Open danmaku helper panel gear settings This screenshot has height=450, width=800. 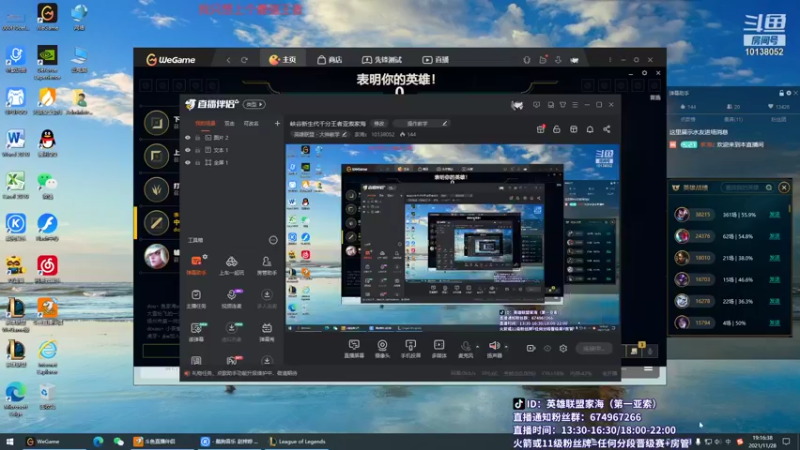[789, 93]
